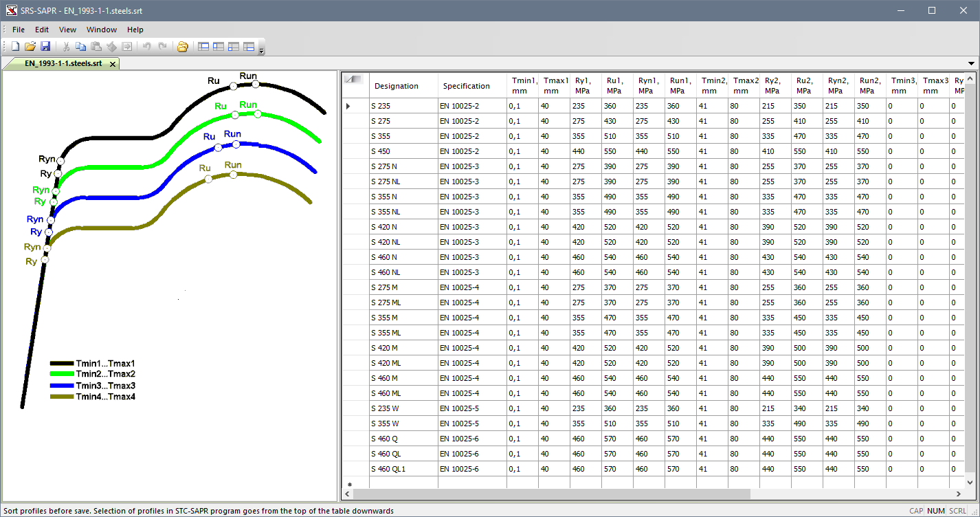Select the first table layout icon

[x=203, y=47]
